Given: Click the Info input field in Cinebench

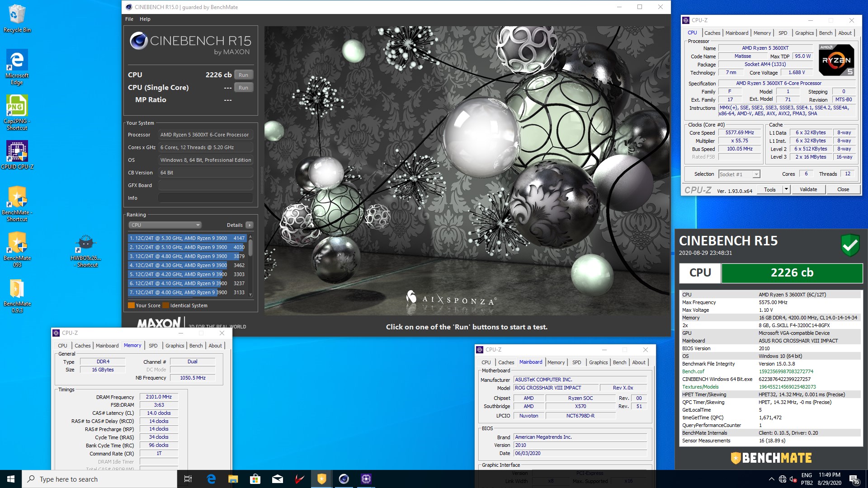Looking at the screenshot, I should tap(205, 198).
